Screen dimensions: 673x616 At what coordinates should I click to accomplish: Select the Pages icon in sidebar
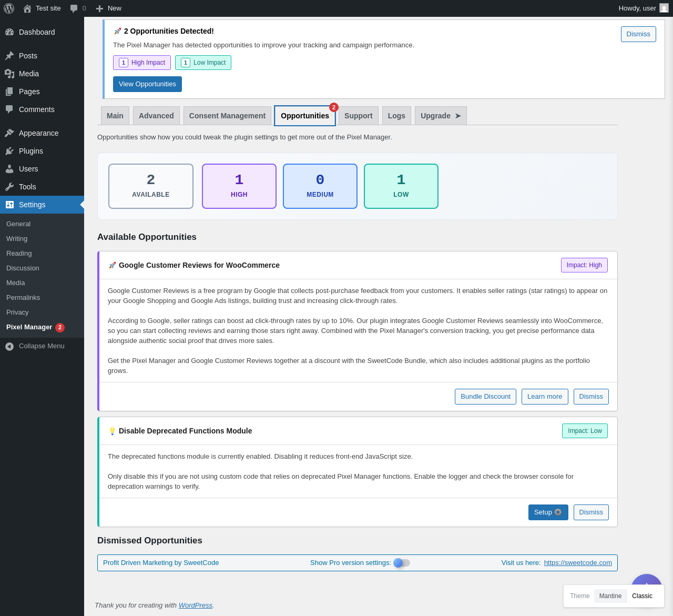point(9,92)
